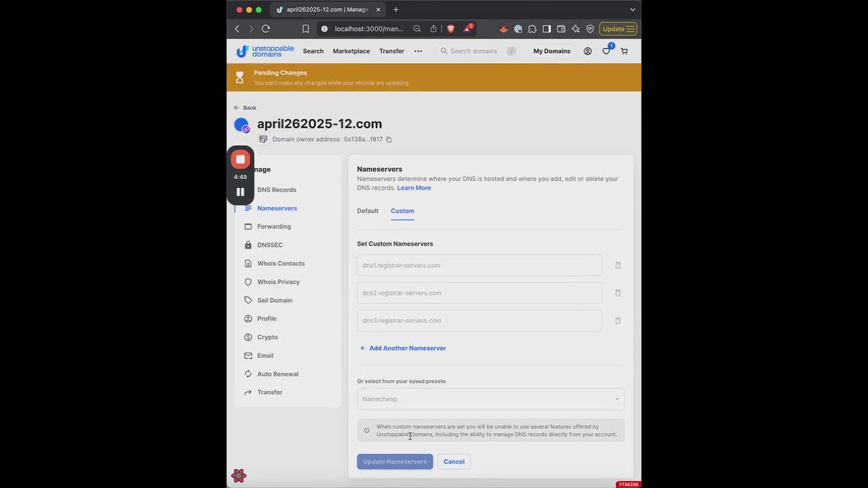
Task: Open Auto Renewal in sidebar
Action: (x=277, y=374)
